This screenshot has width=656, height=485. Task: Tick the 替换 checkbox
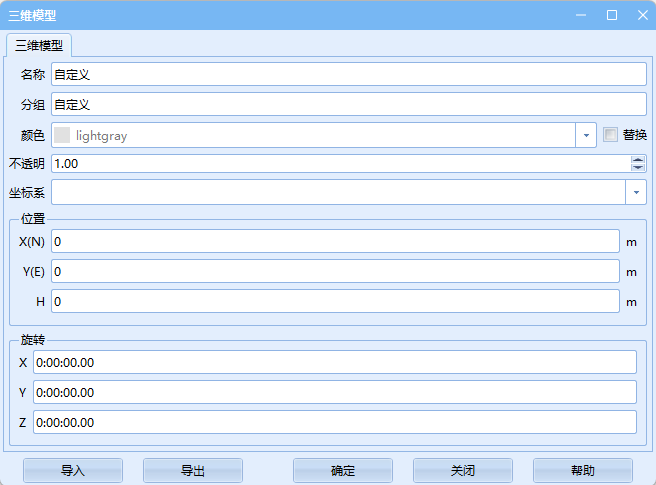610,135
